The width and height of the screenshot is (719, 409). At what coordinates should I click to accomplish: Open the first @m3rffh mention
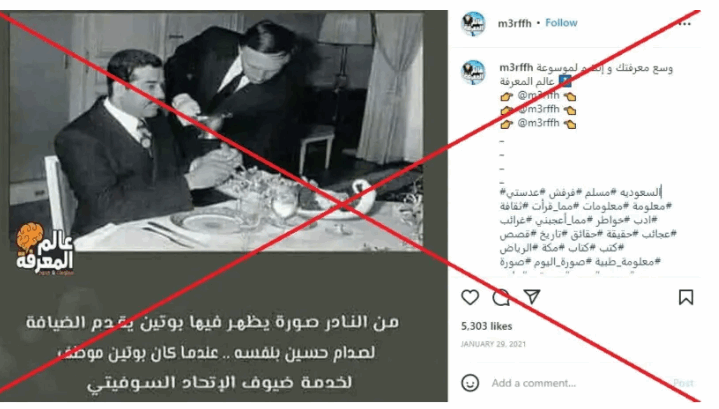tap(538, 95)
